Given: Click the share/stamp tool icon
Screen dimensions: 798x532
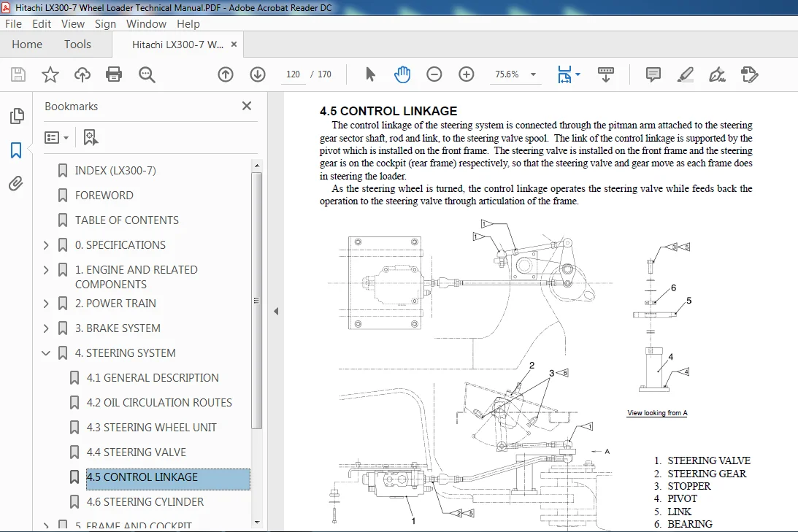Looking at the screenshot, I should coord(749,74).
